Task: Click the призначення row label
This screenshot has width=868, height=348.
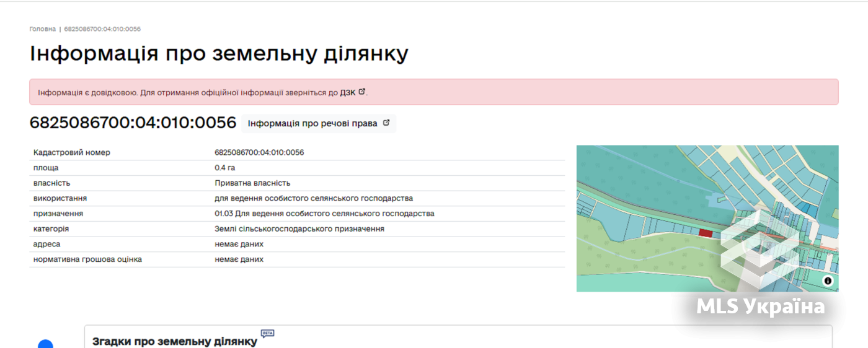Action: [x=58, y=214]
